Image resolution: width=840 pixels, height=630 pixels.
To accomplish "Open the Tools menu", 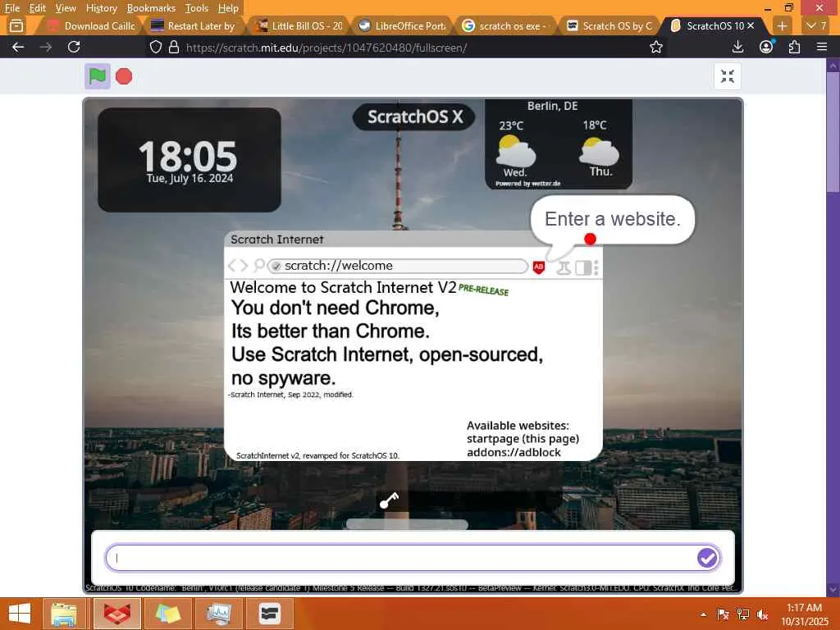I will coord(197,8).
